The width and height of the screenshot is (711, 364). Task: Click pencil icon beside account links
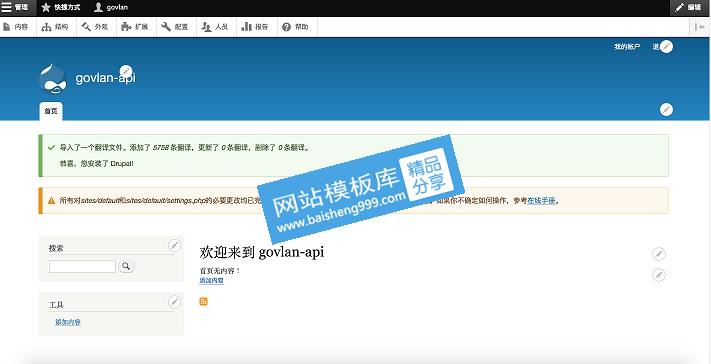tap(666, 46)
